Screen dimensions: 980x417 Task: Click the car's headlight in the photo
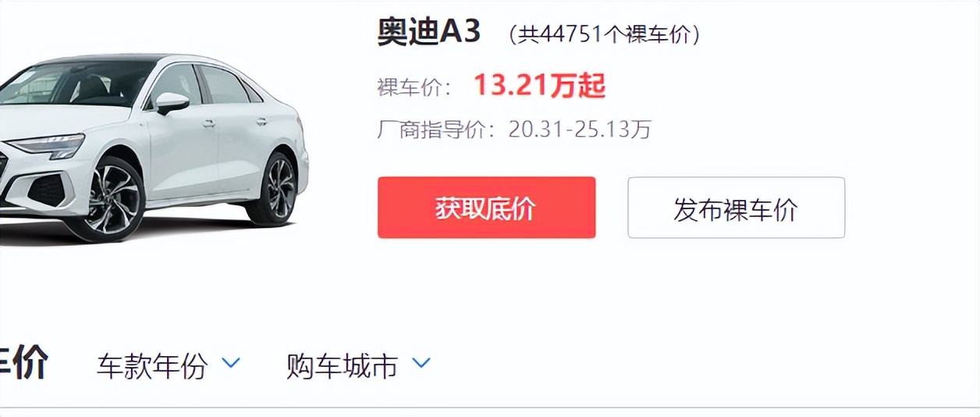pos(47,145)
